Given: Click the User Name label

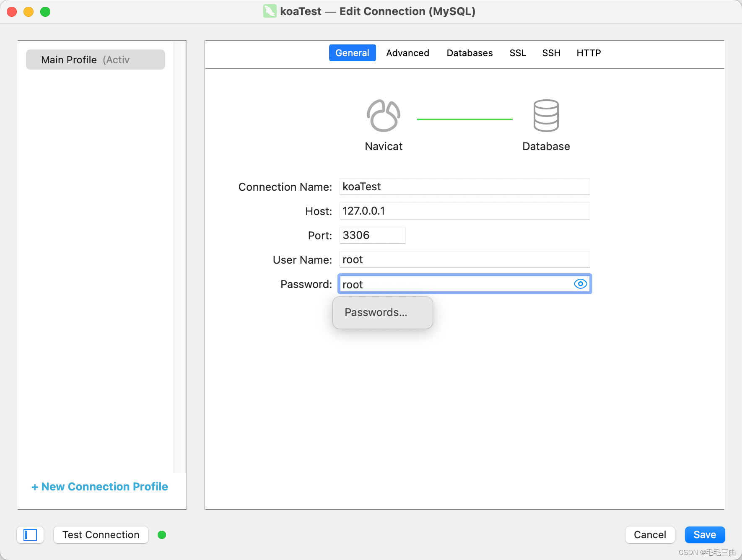Looking at the screenshot, I should [302, 260].
